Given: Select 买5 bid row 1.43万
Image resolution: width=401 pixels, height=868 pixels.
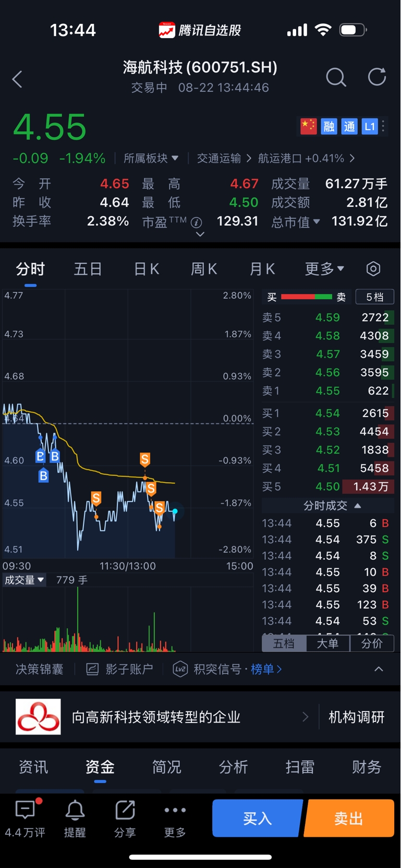Looking at the screenshot, I should pos(328,487).
